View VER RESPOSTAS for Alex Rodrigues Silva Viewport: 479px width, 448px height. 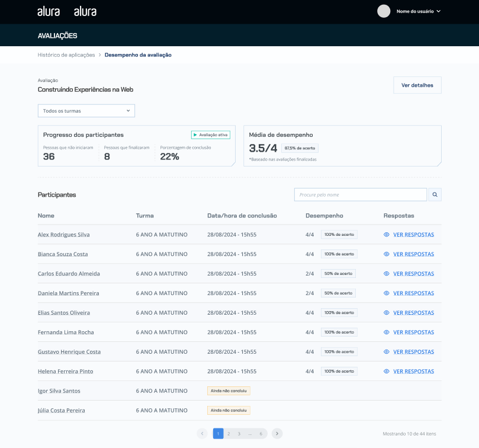[x=414, y=235]
